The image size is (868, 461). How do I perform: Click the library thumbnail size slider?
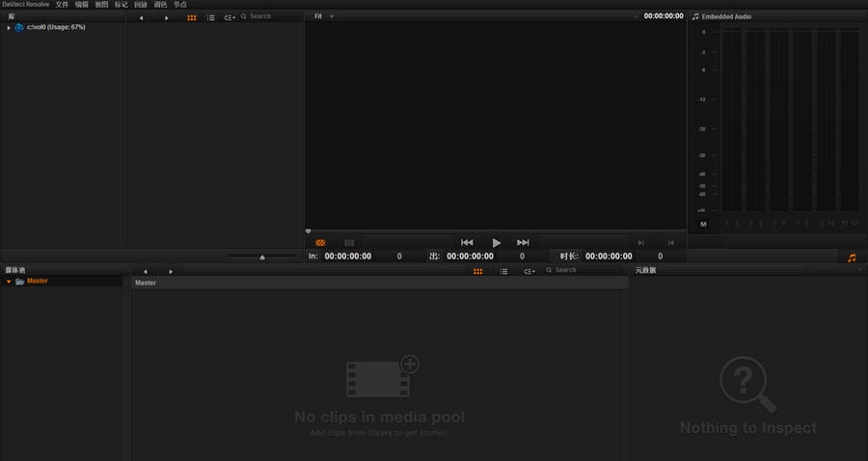(x=261, y=257)
